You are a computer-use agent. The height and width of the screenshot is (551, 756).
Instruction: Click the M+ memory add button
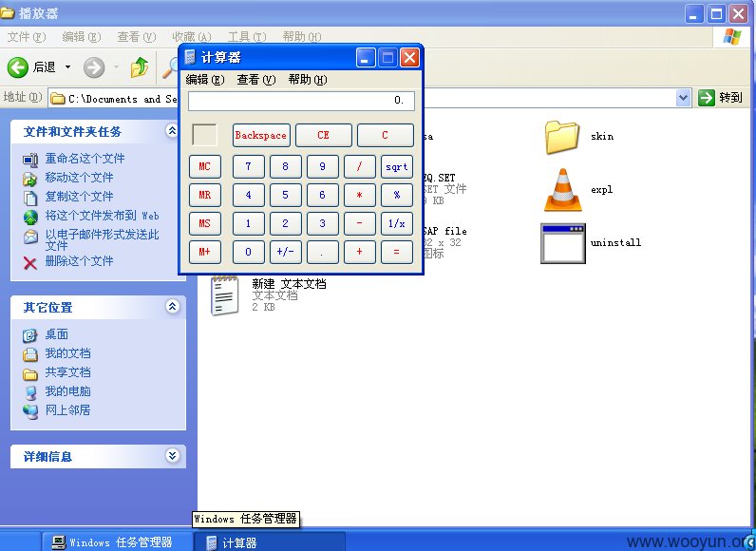pyautogui.click(x=205, y=252)
